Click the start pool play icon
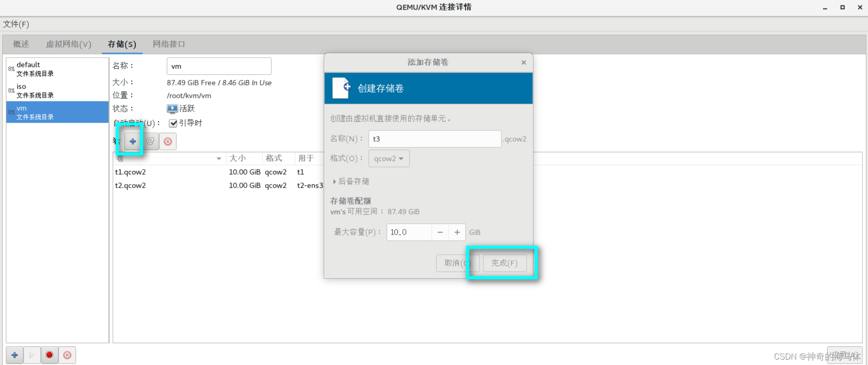868x365 pixels. [x=32, y=355]
